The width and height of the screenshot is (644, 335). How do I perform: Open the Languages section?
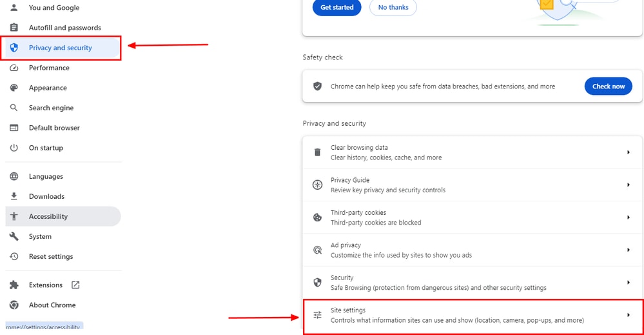click(x=46, y=176)
